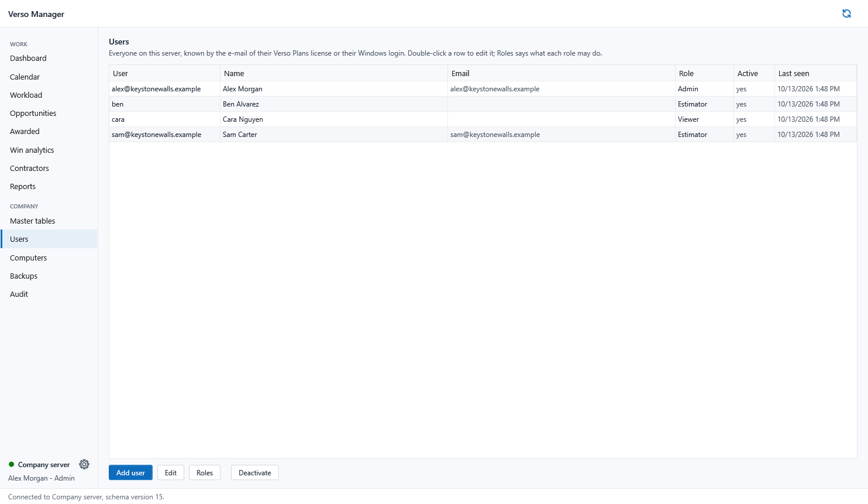Click the Viewer role cell

(x=704, y=119)
